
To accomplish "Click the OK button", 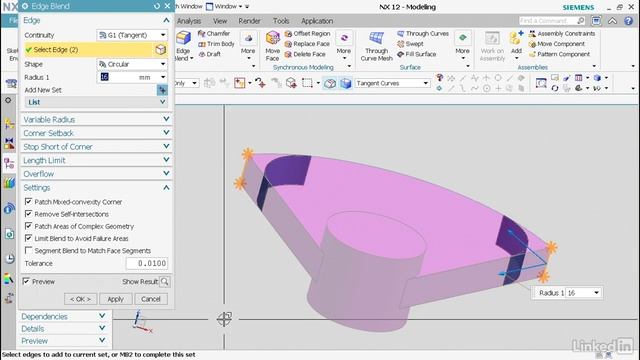I will pyautogui.click(x=80, y=299).
